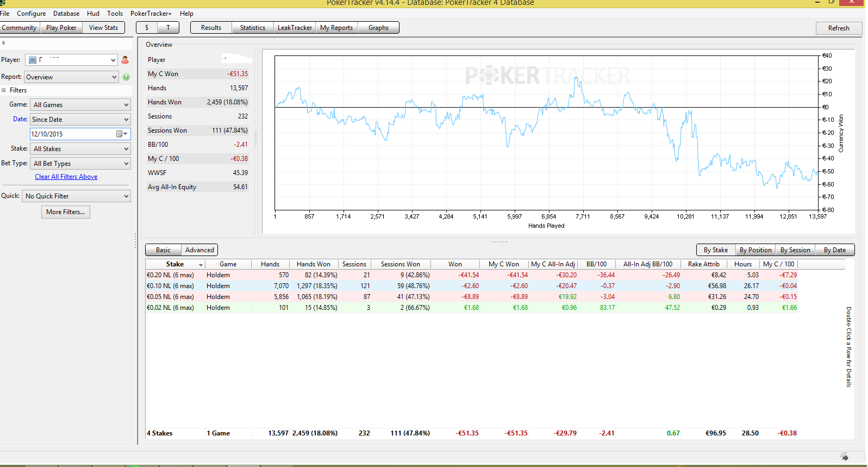Image resolution: width=868 pixels, height=467 pixels.
Task: Click the 4 Stakes totals cell
Action: tap(160, 433)
